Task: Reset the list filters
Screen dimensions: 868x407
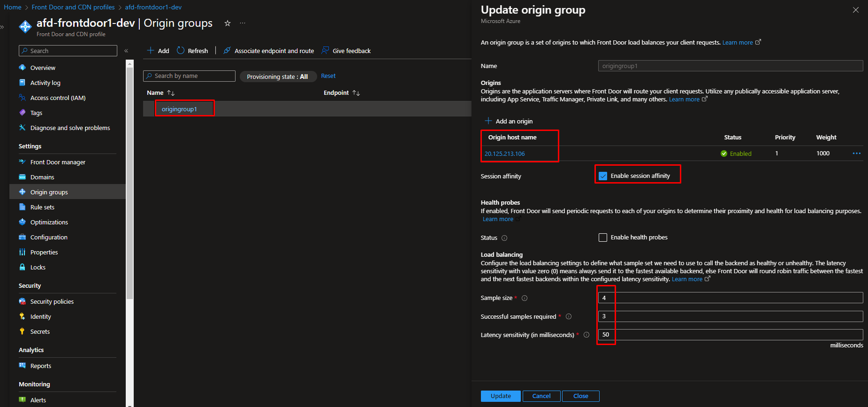Action: [328, 76]
